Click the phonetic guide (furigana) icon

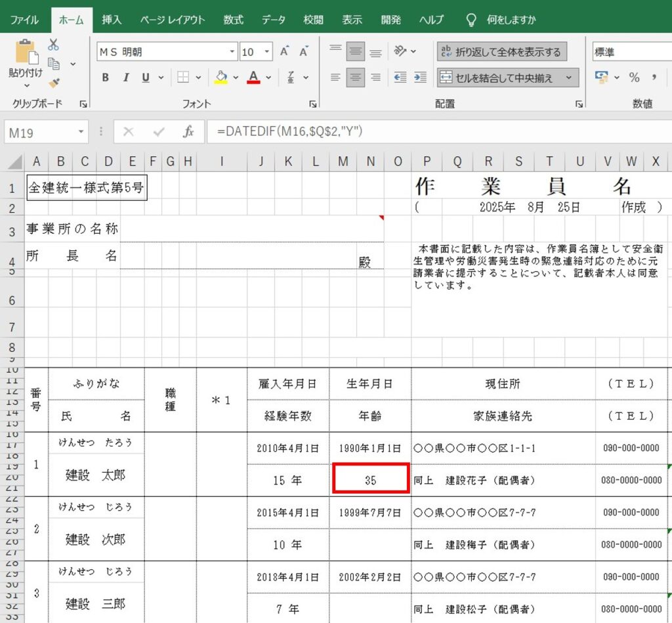coord(291,77)
